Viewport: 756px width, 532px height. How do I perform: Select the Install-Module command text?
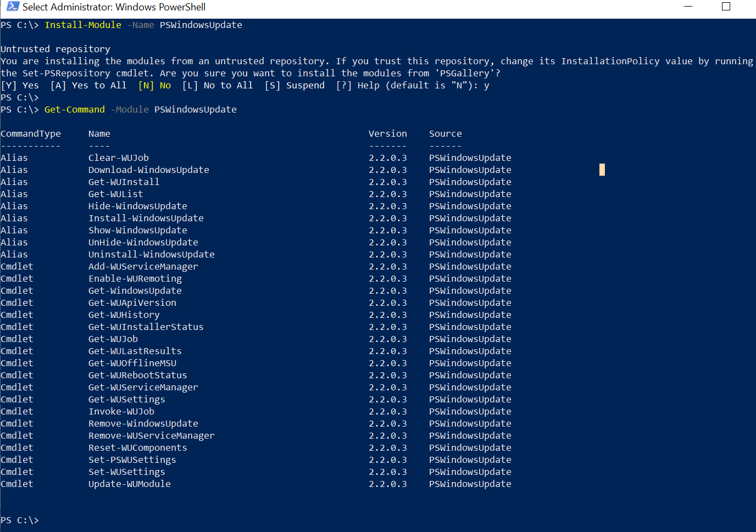pos(82,25)
